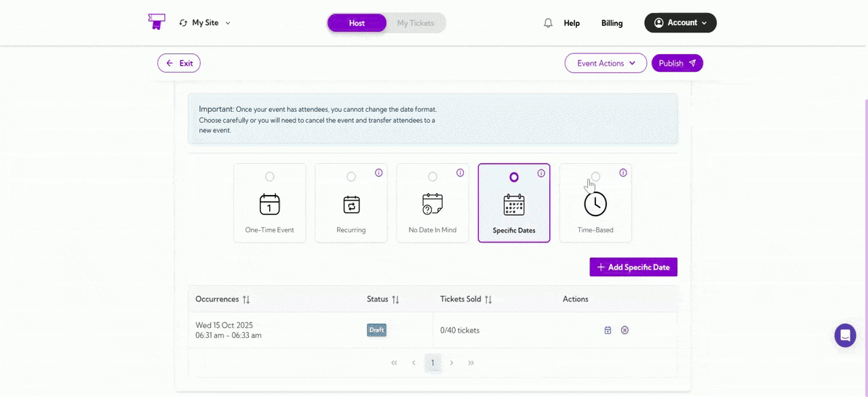Click the Time-Based label
The width and height of the screenshot is (868, 397).
[595, 230]
